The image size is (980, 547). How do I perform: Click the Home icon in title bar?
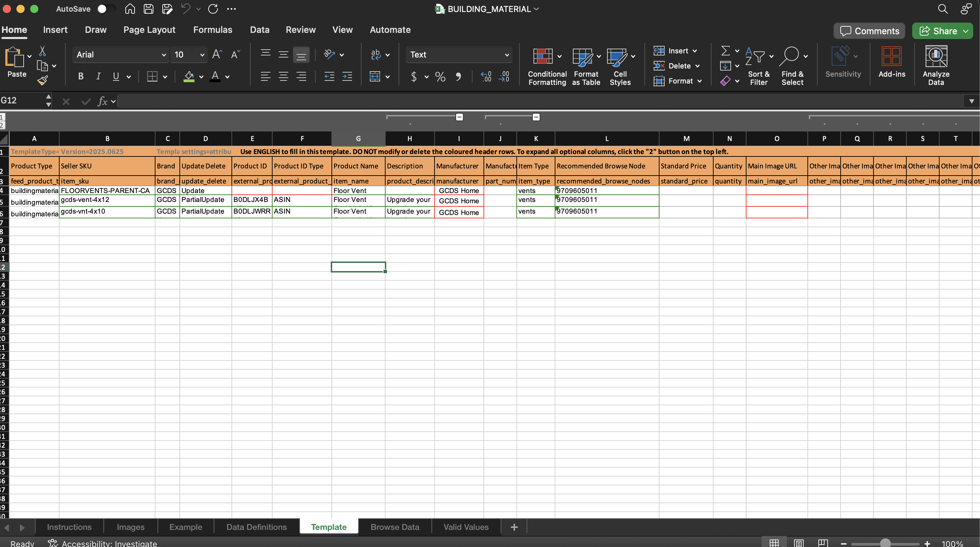(130, 9)
